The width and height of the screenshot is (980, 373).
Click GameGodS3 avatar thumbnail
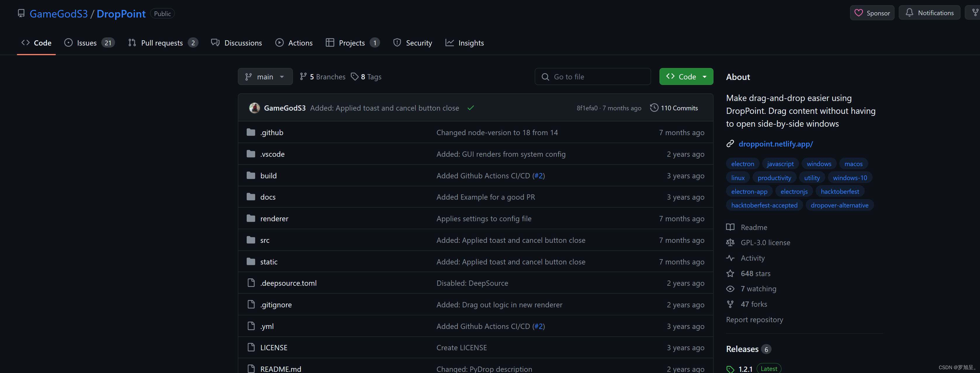[254, 108]
